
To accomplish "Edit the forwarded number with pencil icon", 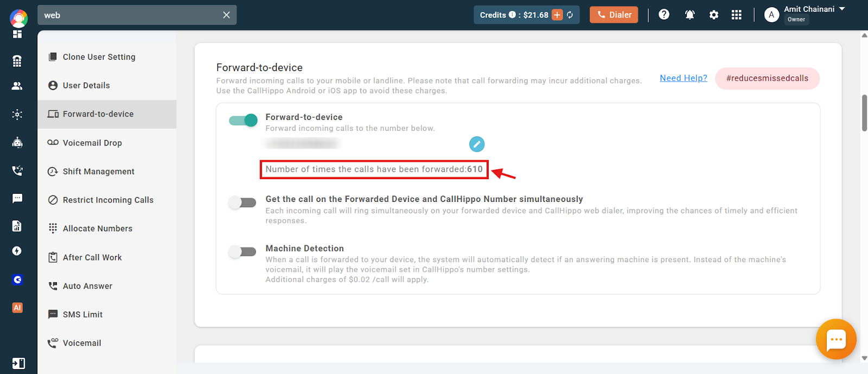I will (477, 144).
